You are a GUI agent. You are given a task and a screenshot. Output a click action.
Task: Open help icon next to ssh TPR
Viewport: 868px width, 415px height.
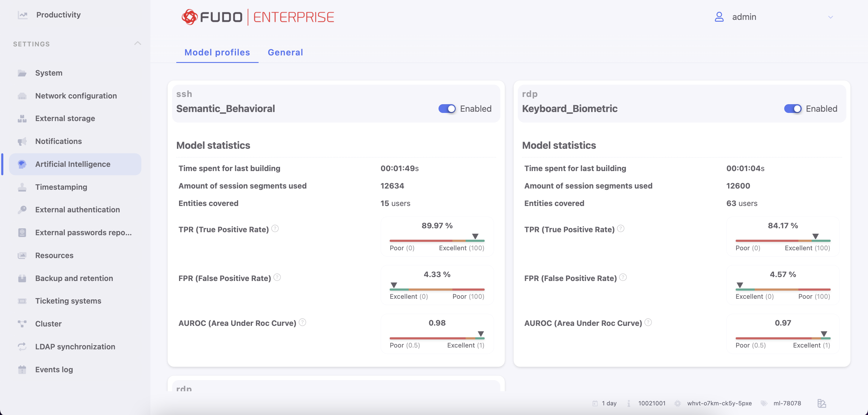tap(275, 229)
